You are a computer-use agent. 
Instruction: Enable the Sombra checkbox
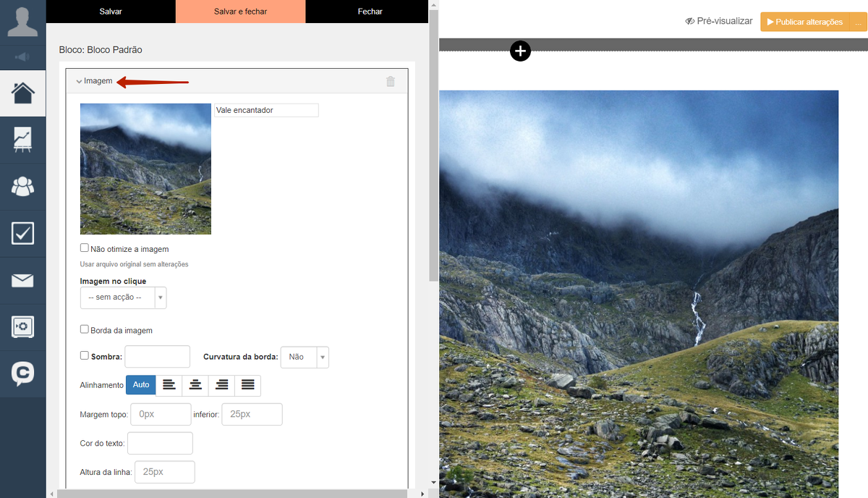pos(85,355)
